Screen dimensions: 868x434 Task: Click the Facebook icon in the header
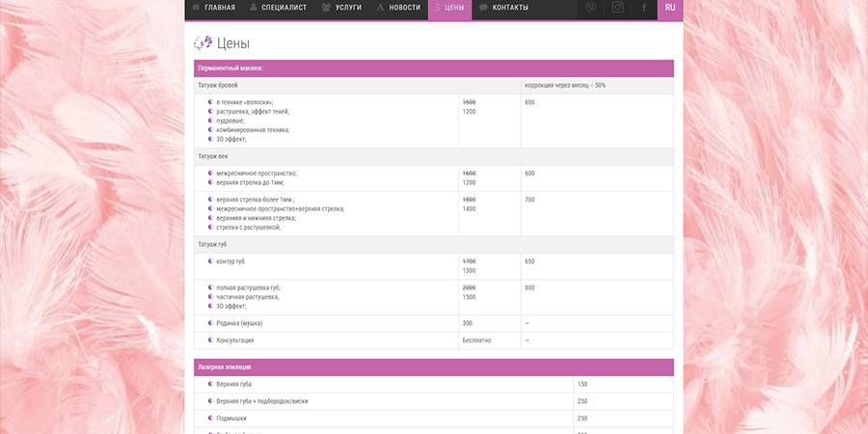tap(644, 8)
